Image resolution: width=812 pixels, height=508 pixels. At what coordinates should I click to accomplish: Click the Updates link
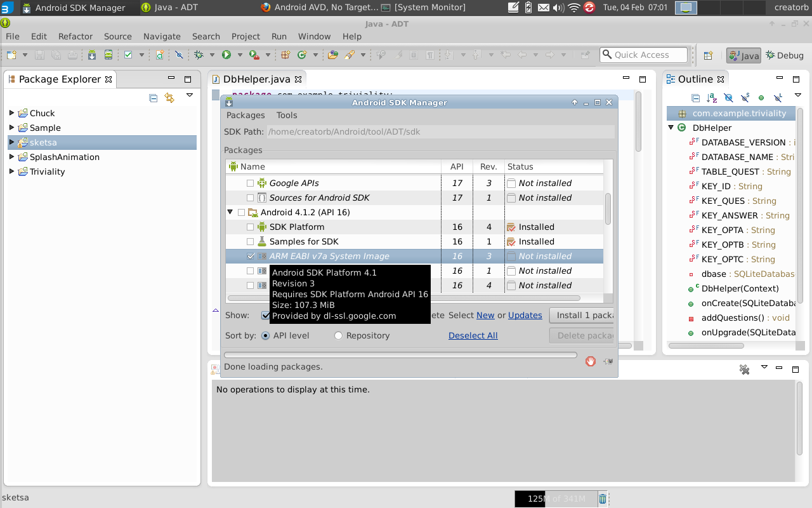(x=525, y=315)
